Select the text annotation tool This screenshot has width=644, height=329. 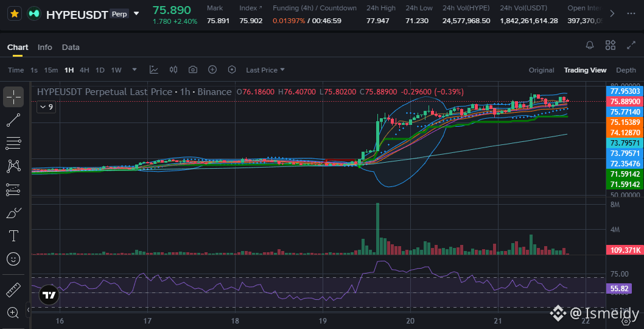(x=13, y=236)
